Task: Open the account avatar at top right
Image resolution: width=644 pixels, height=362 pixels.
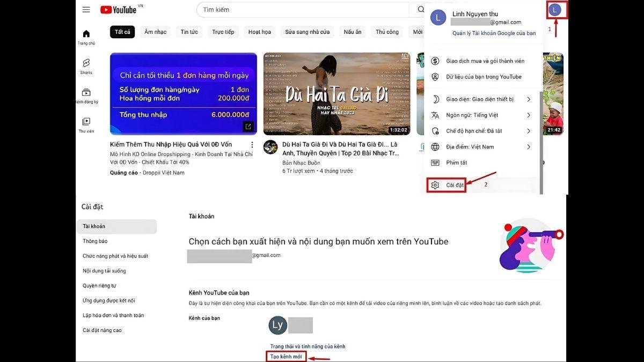Action: pyautogui.click(x=555, y=10)
